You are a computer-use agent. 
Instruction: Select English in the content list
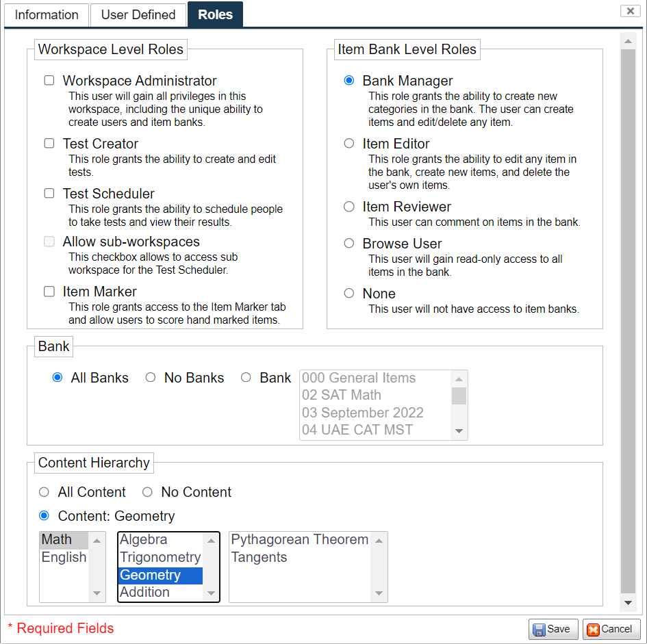(64, 557)
